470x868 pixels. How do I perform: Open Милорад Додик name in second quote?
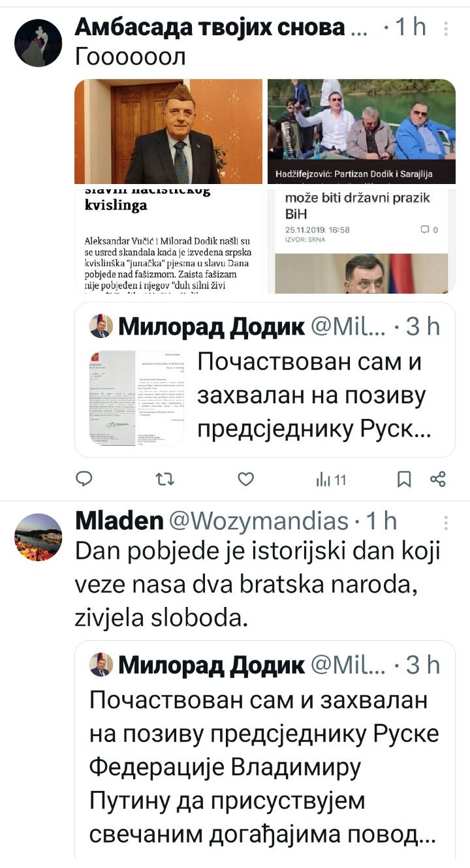pyautogui.click(x=211, y=665)
